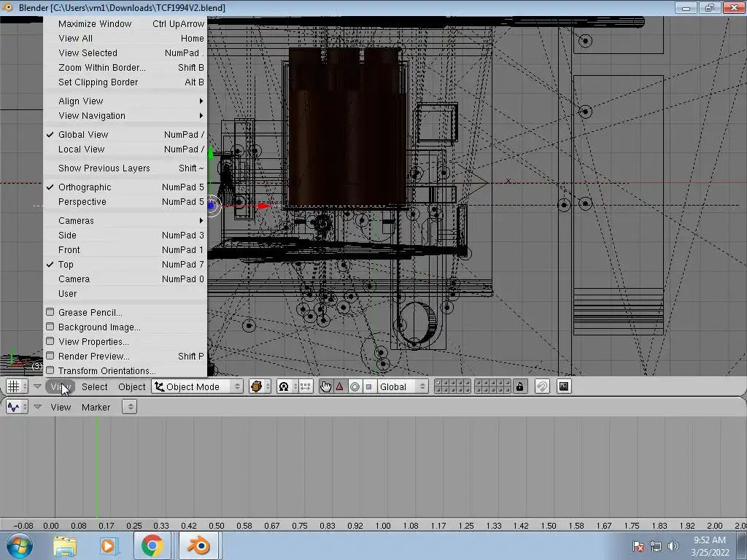Enable the View Properties checkbox

coord(50,341)
